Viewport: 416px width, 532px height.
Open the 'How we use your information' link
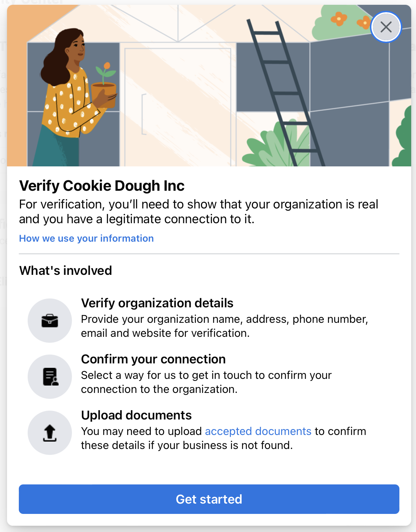pyautogui.click(x=86, y=238)
